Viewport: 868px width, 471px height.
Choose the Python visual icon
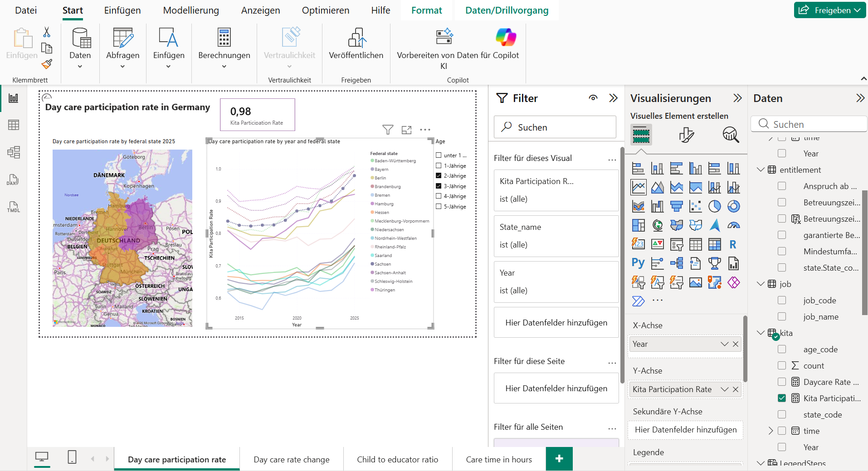tap(638, 263)
